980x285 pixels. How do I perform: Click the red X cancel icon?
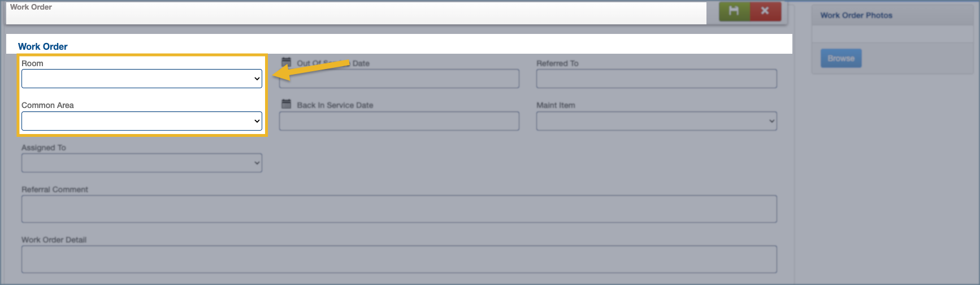(x=765, y=11)
